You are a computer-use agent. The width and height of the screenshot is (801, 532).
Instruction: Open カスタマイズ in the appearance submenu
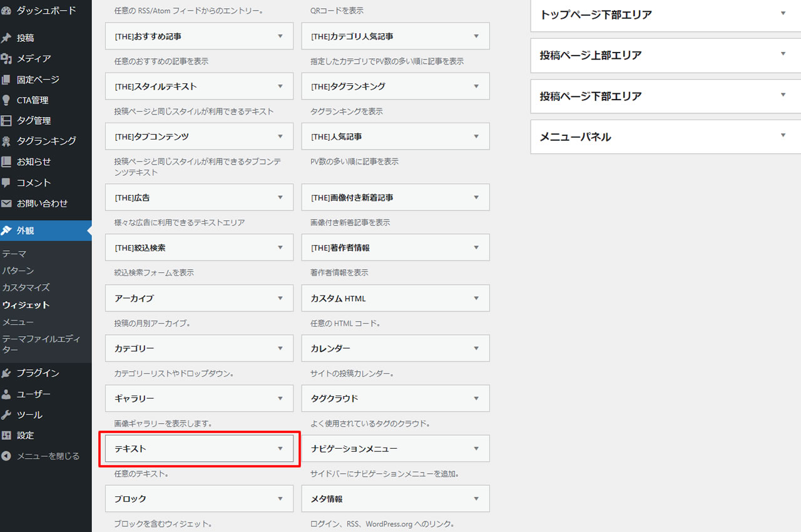coord(26,288)
